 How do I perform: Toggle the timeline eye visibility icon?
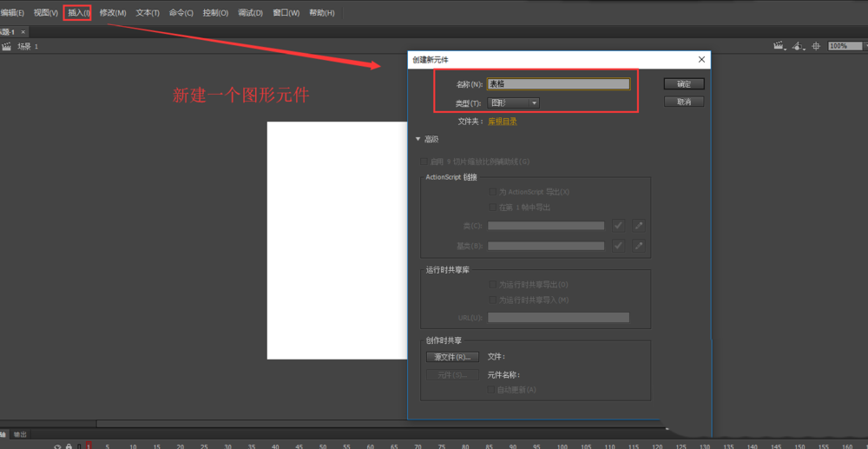click(x=57, y=446)
